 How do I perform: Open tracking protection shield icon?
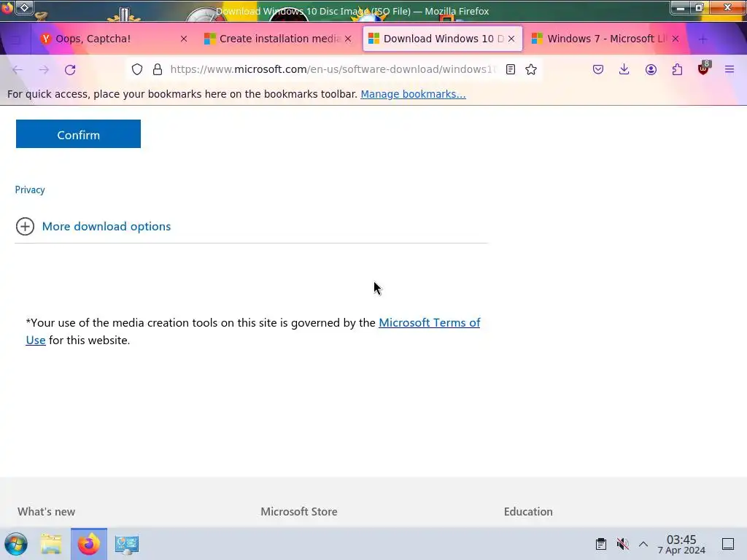click(137, 69)
